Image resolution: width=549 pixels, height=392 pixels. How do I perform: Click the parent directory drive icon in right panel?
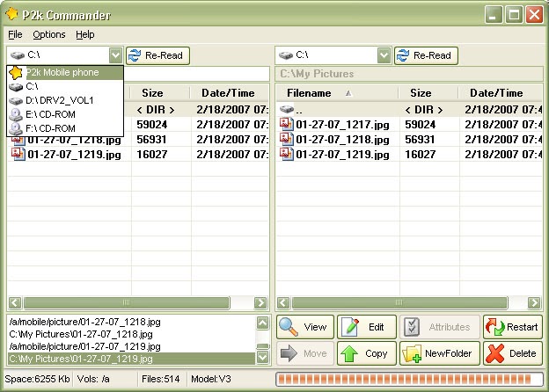[x=287, y=109]
